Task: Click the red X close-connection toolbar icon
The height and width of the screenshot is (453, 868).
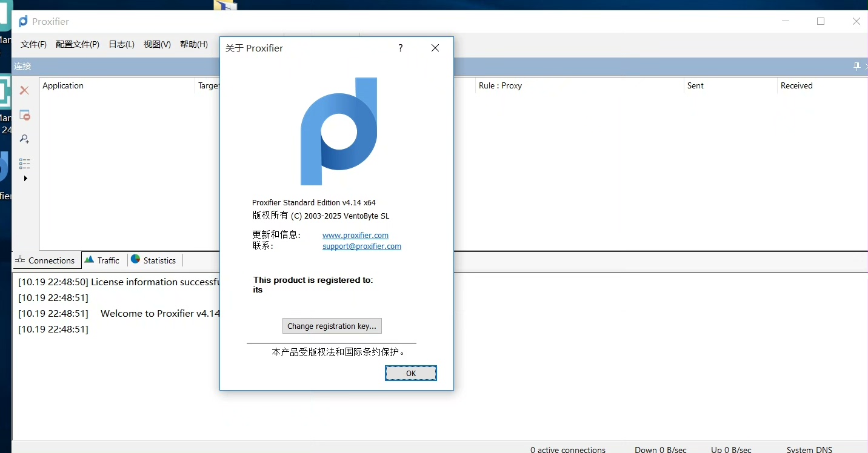Action: pyautogui.click(x=24, y=91)
